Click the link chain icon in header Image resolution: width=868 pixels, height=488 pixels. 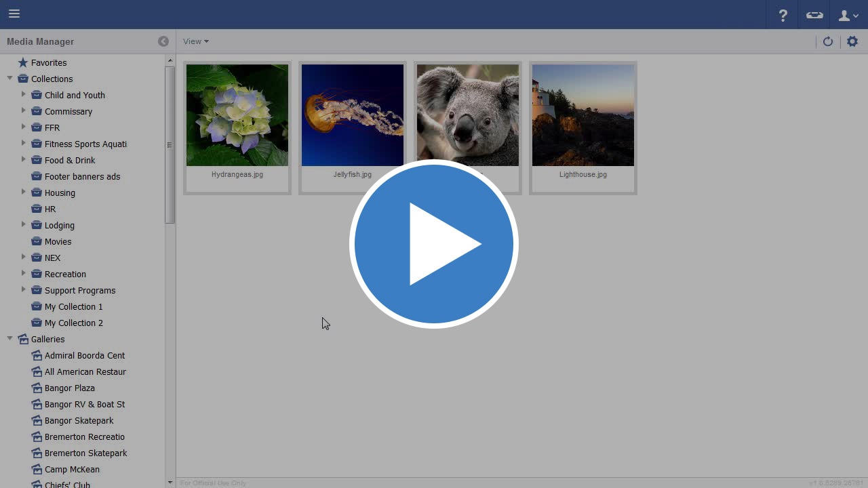[x=814, y=15]
